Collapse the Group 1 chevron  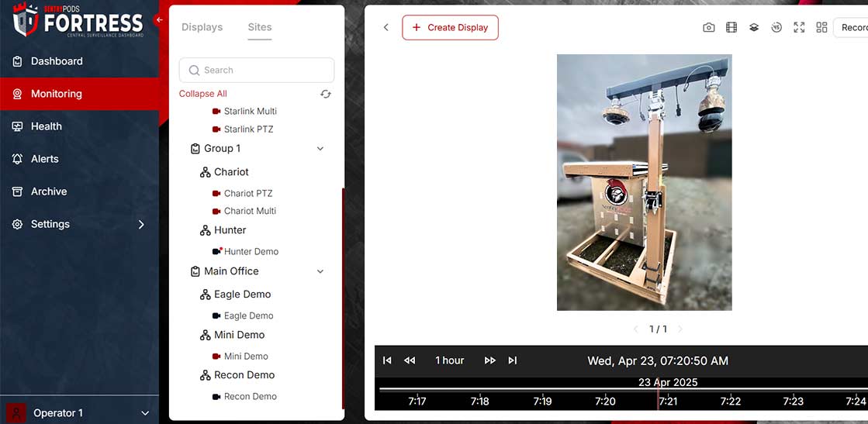(x=320, y=149)
